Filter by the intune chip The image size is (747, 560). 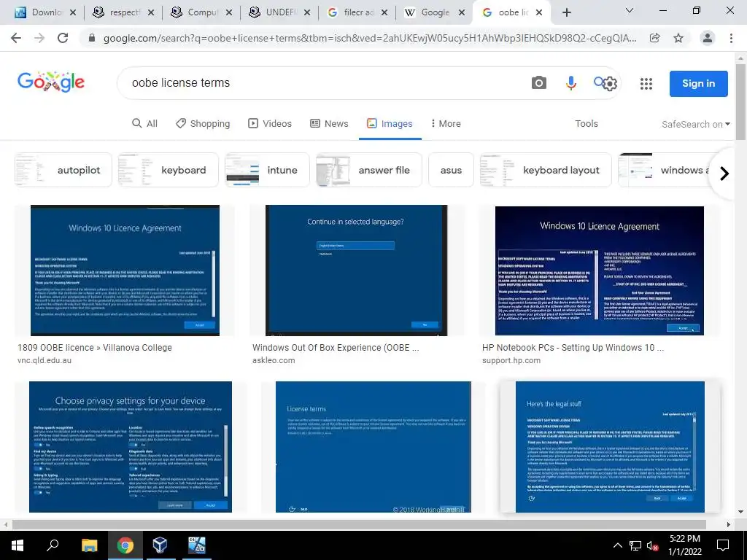267,170
